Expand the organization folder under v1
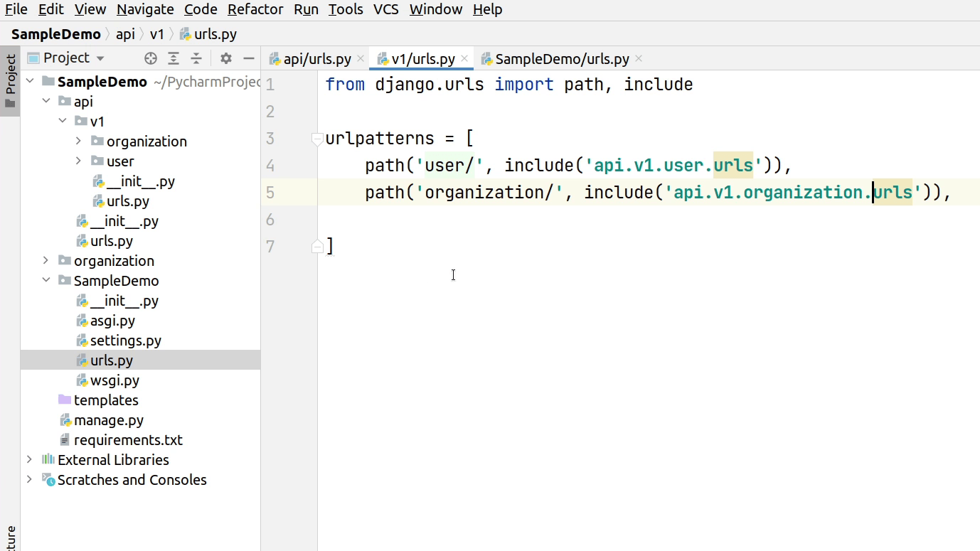The width and height of the screenshot is (980, 551). 78,141
